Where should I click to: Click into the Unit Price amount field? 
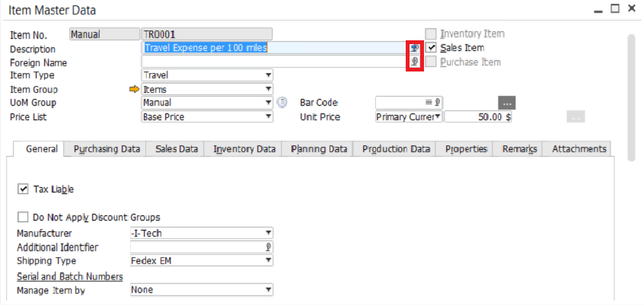click(x=478, y=117)
